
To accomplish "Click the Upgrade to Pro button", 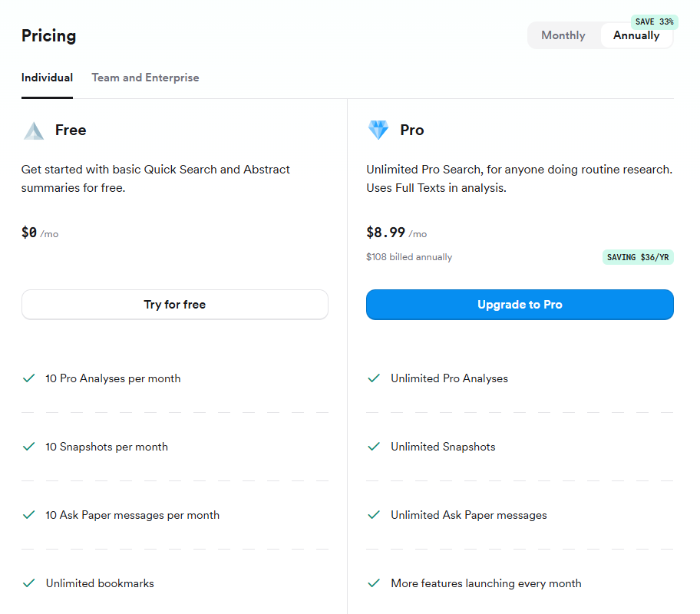I will coord(520,305).
